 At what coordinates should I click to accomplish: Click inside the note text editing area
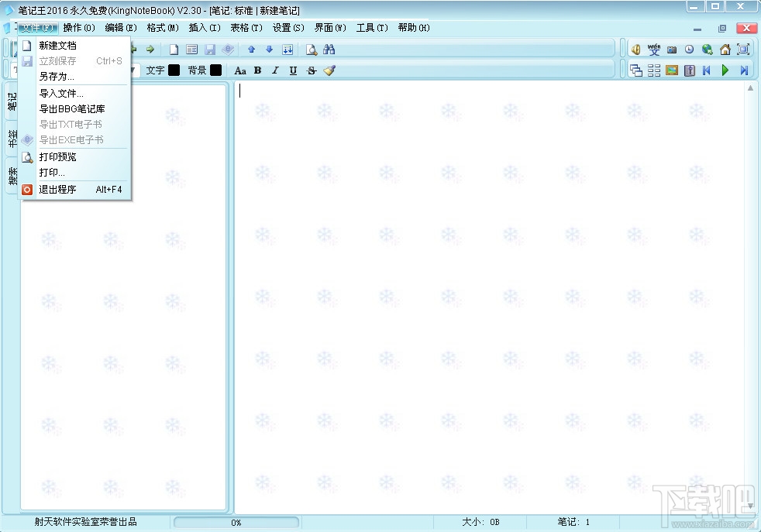click(489, 297)
